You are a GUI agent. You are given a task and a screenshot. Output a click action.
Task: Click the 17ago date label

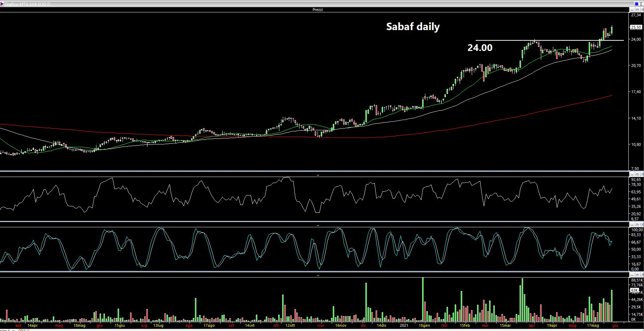pos(209,325)
